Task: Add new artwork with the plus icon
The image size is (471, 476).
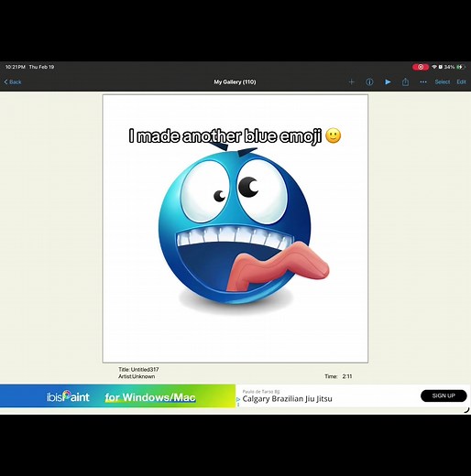Action: click(x=351, y=81)
